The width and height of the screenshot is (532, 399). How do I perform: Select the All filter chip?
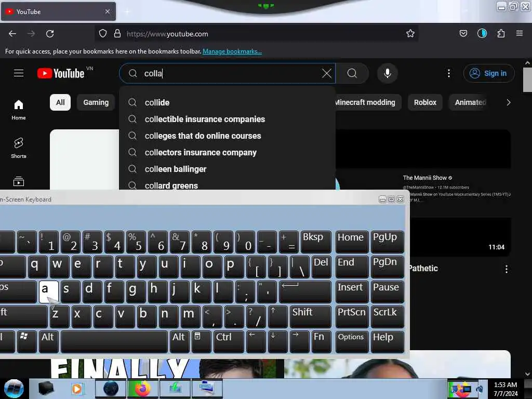tap(60, 102)
